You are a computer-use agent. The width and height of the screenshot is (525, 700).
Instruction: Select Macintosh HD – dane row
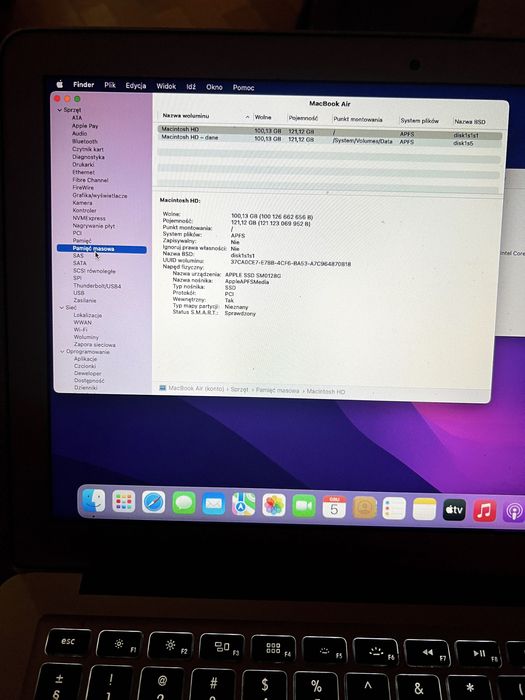click(329, 140)
